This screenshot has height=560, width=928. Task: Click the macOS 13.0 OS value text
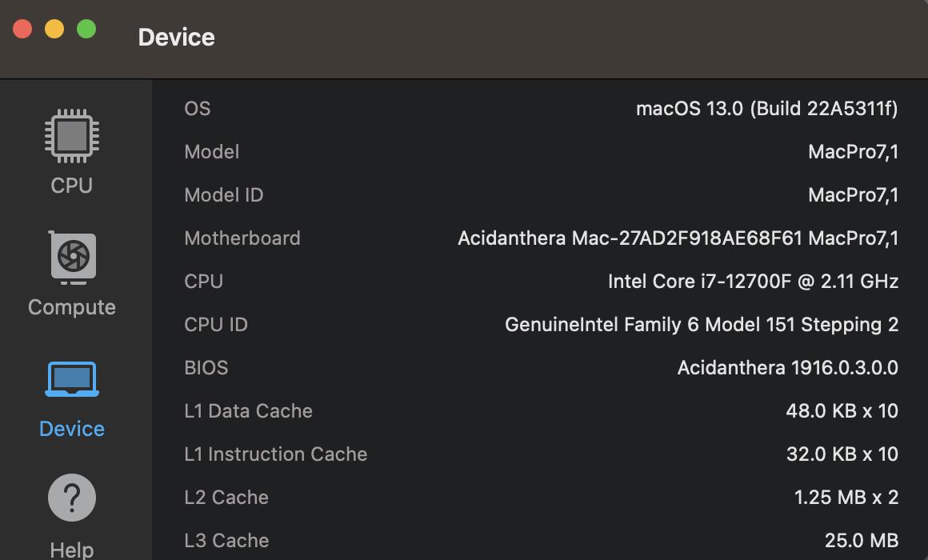(769, 108)
